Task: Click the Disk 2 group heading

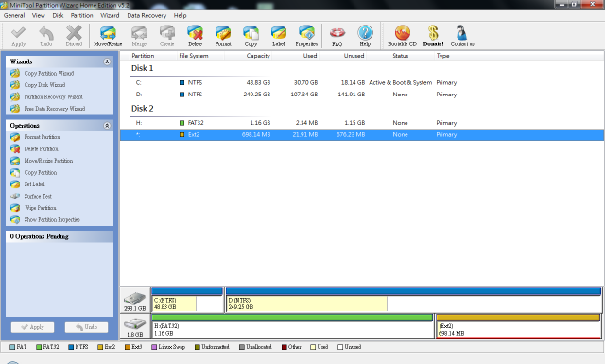Action: [143, 109]
